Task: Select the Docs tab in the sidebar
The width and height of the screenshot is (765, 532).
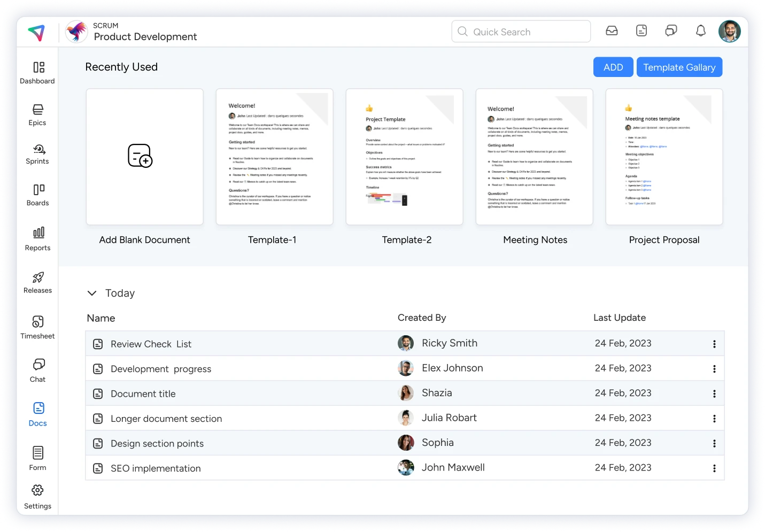Action: click(37, 414)
